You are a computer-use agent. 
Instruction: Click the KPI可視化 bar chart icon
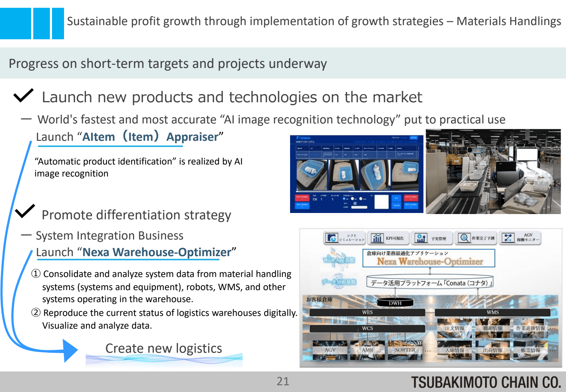377,238
